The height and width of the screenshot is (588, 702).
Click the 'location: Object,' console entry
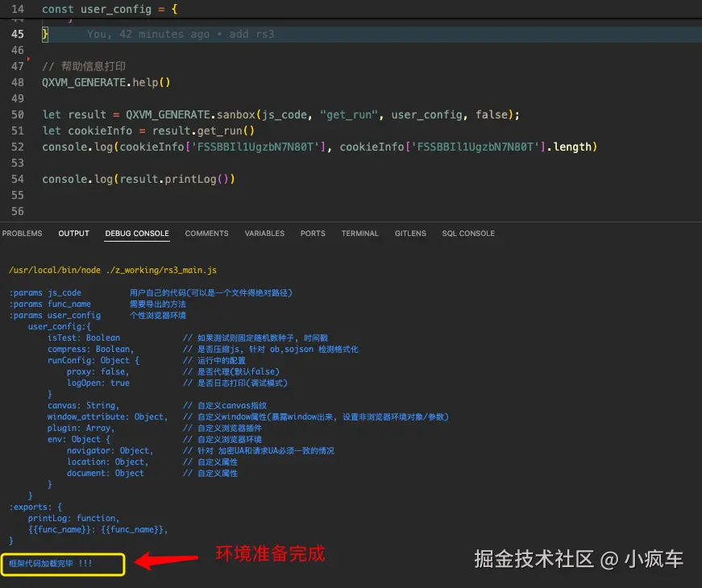[x=107, y=462]
